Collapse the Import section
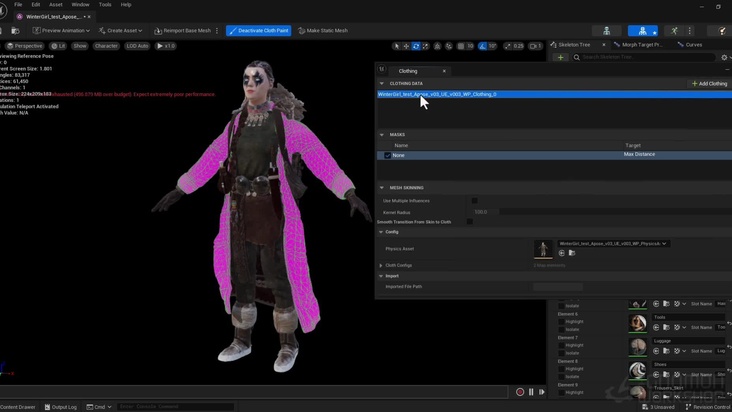732x412 pixels. (x=381, y=276)
